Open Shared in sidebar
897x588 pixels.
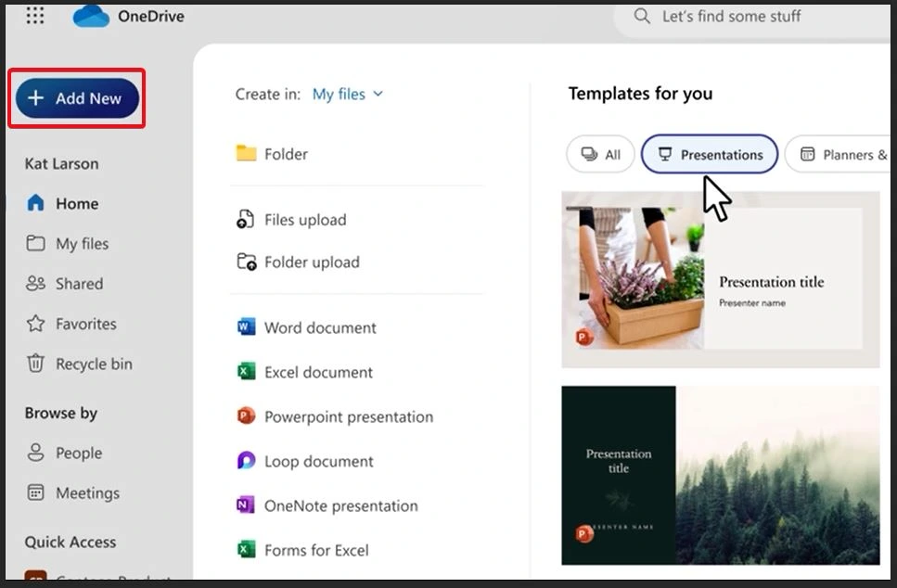(64, 284)
